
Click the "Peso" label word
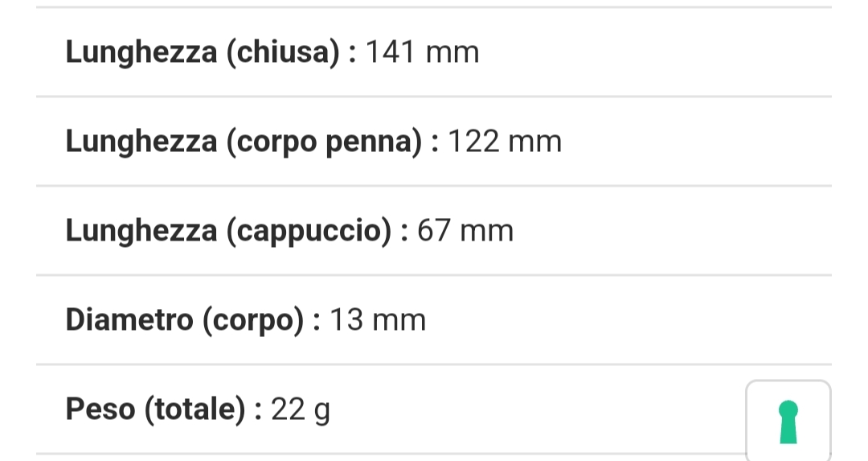100,410
